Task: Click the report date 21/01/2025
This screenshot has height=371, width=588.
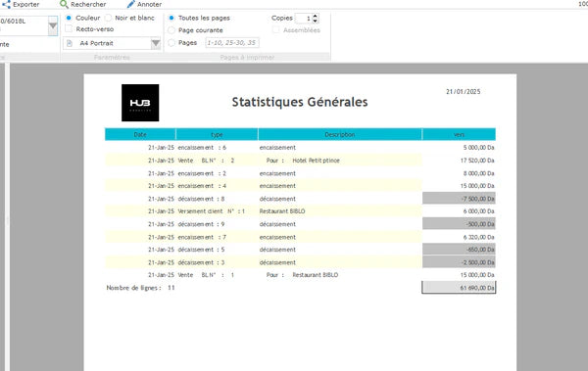Action: point(464,91)
